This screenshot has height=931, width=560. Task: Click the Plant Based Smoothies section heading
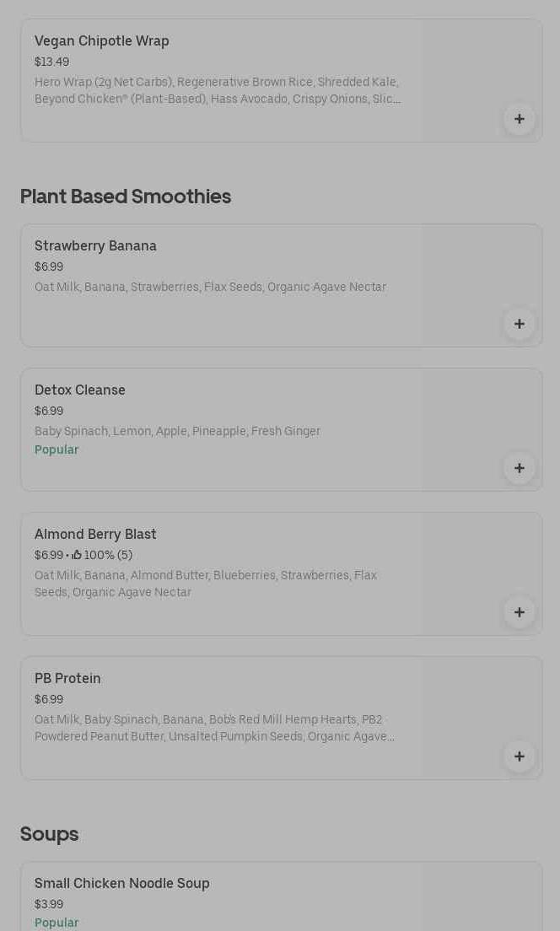[x=126, y=196]
